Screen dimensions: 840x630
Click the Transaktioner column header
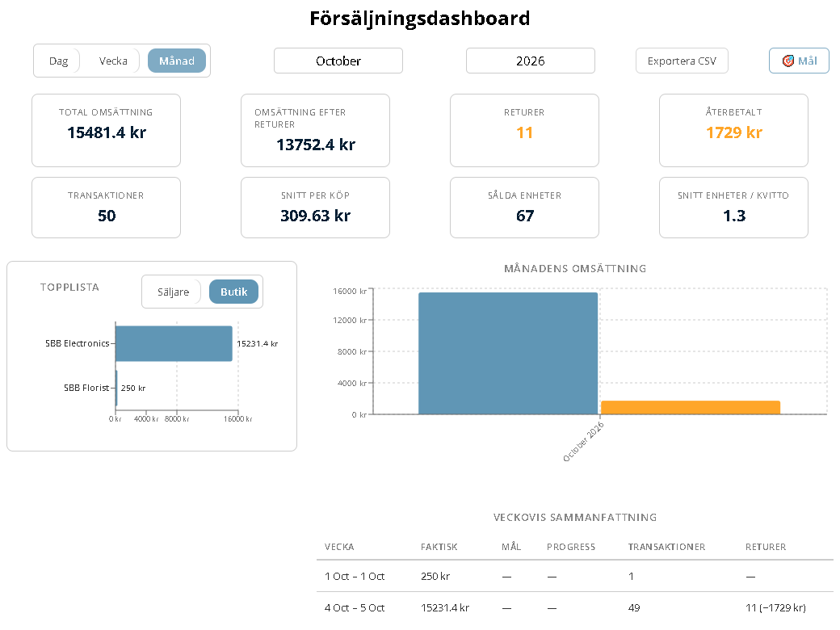(x=666, y=547)
